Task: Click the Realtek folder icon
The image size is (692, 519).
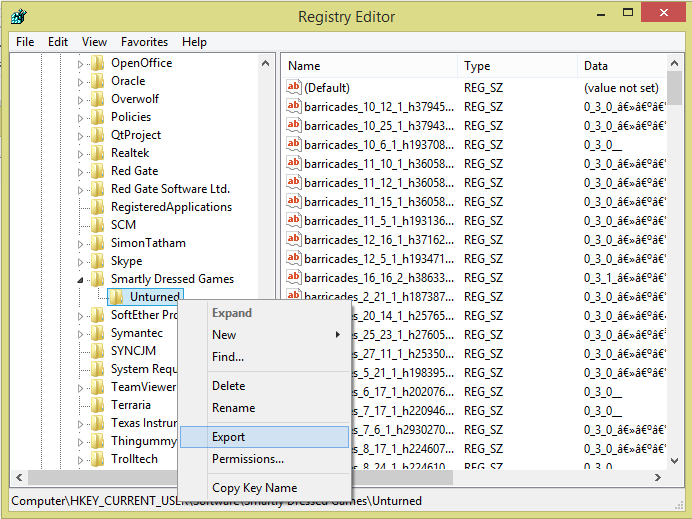Action: coord(98,153)
